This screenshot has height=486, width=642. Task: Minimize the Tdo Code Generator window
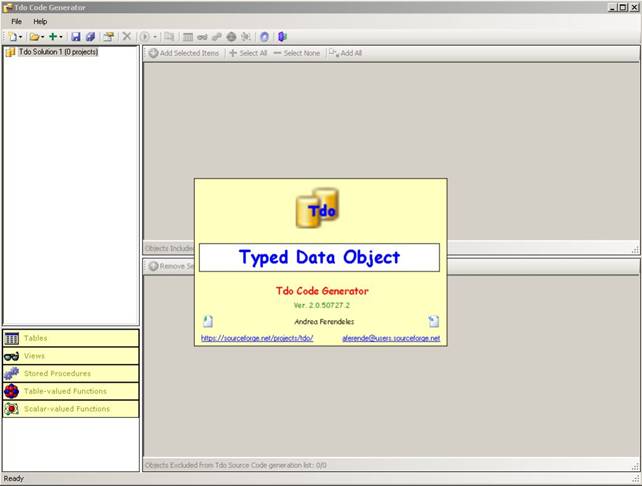coord(613,7)
